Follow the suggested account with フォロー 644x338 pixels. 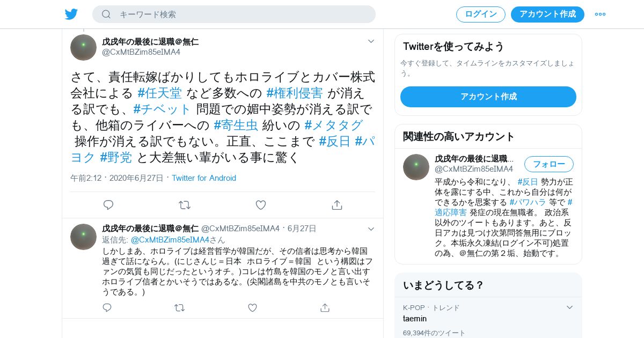pos(549,164)
